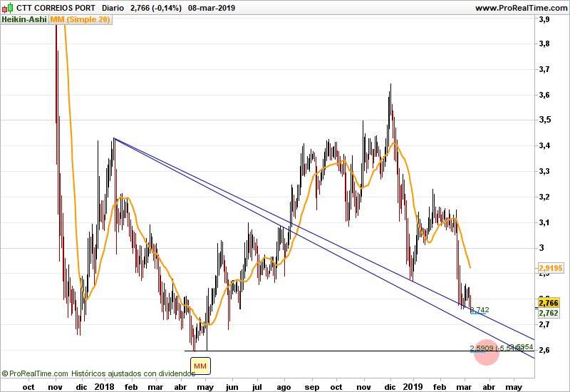The image size is (570, 392).
Task: Click the pink circle target marker
Action: pos(487,352)
